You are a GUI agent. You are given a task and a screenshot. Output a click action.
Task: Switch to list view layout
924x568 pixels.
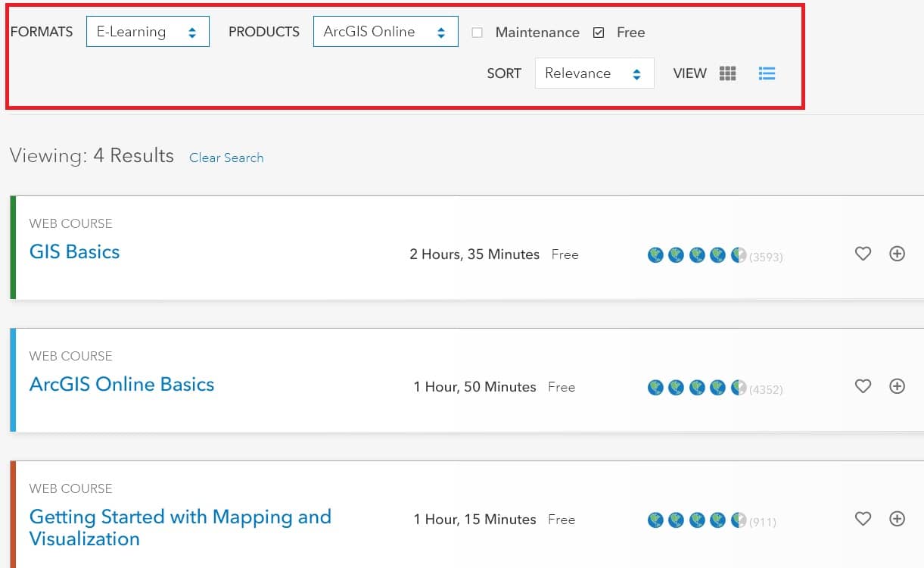(x=767, y=73)
